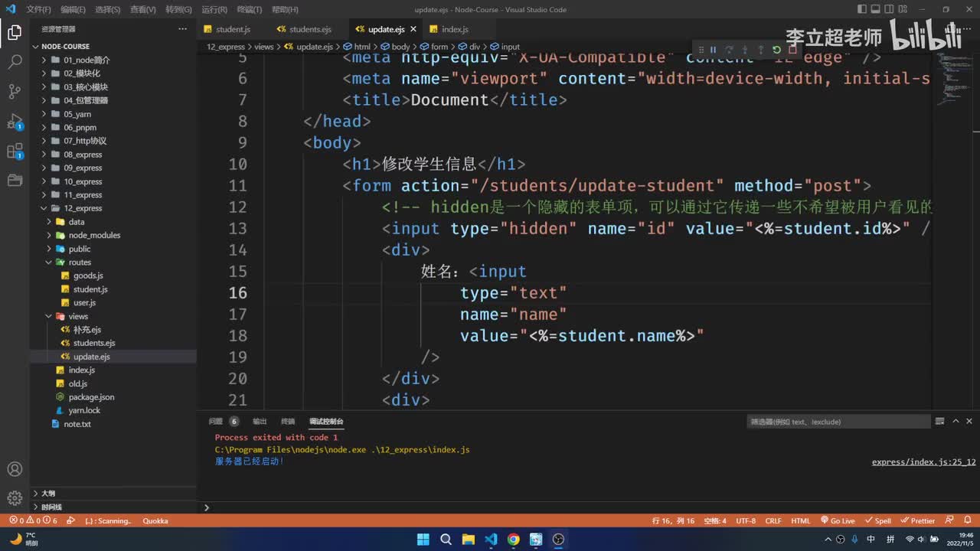Open the express/index.js:25_12 source link

click(x=923, y=461)
